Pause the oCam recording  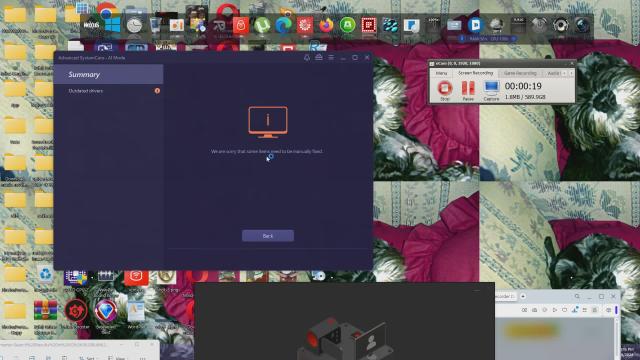point(468,89)
